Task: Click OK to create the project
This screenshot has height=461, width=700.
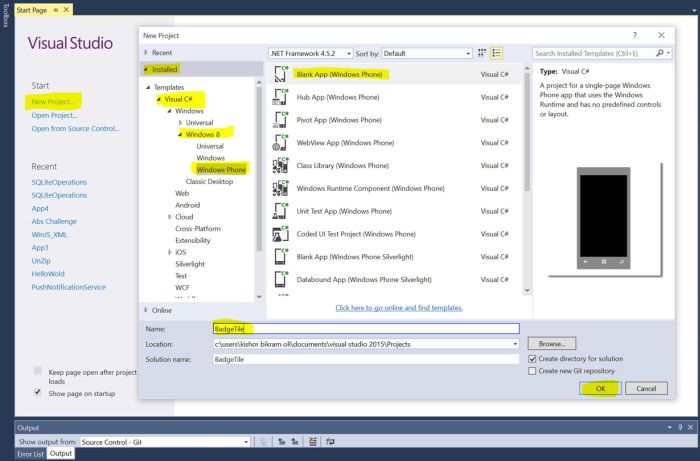Action: [x=600, y=388]
